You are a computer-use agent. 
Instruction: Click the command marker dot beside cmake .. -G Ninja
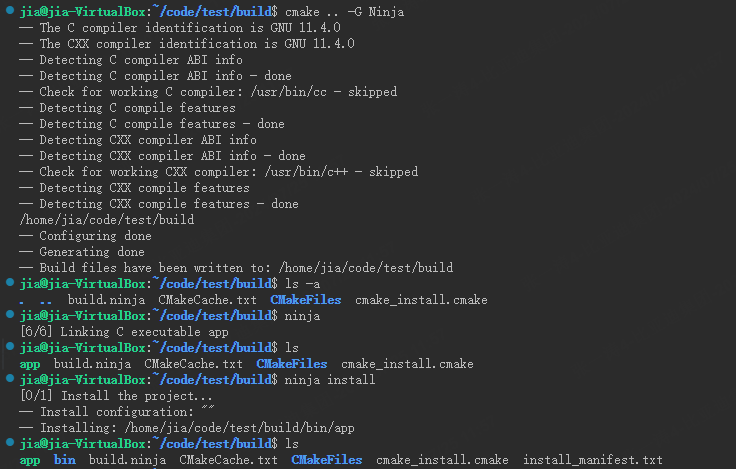coord(10,10)
